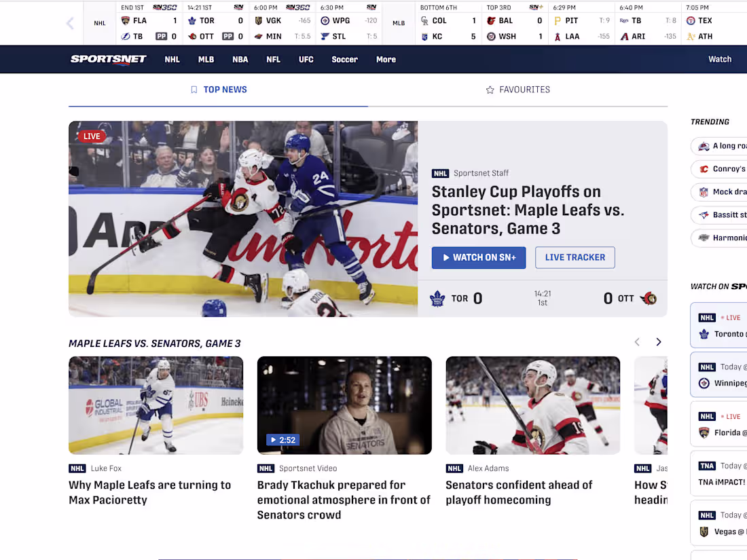Click Colorado Rockies logo in scoreboard

coord(425,20)
